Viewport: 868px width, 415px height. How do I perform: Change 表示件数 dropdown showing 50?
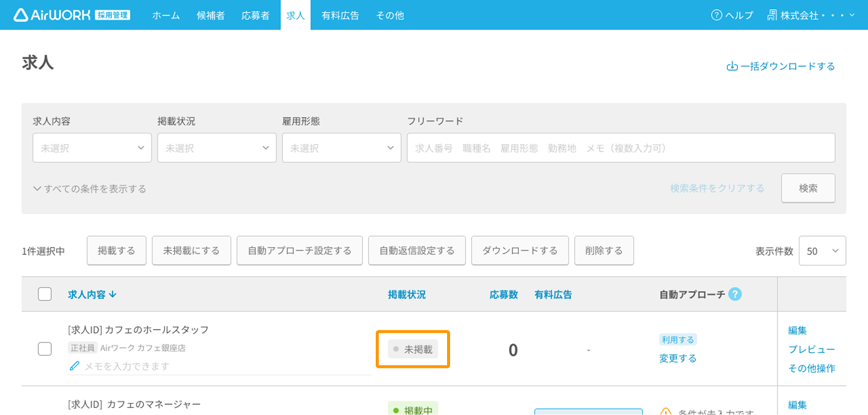822,250
